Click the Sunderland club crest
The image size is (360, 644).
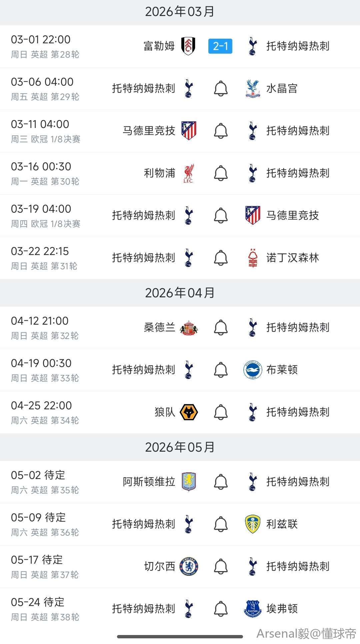[x=188, y=327]
